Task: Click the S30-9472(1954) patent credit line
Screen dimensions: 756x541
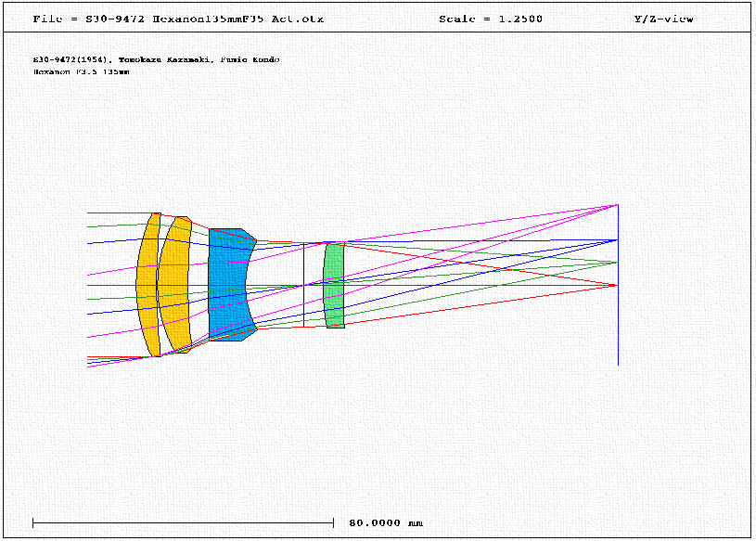Action: tap(156, 59)
